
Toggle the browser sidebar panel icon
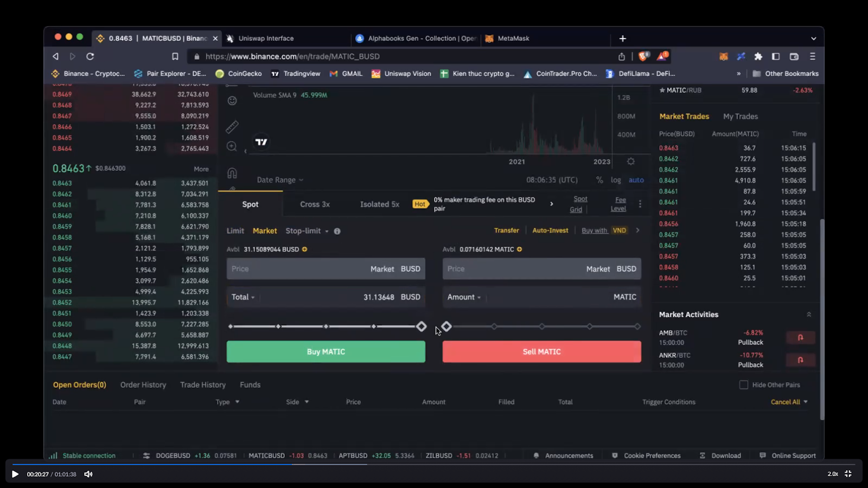click(x=776, y=56)
